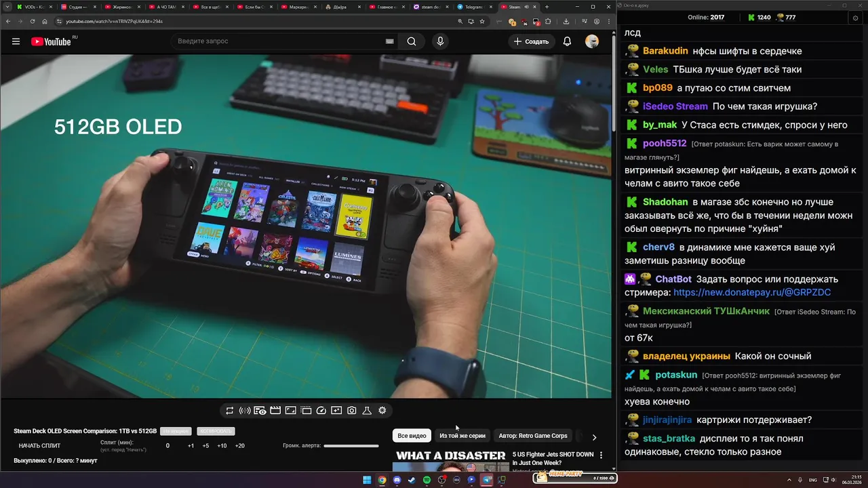Click the Создать create button

click(x=532, y=41)
